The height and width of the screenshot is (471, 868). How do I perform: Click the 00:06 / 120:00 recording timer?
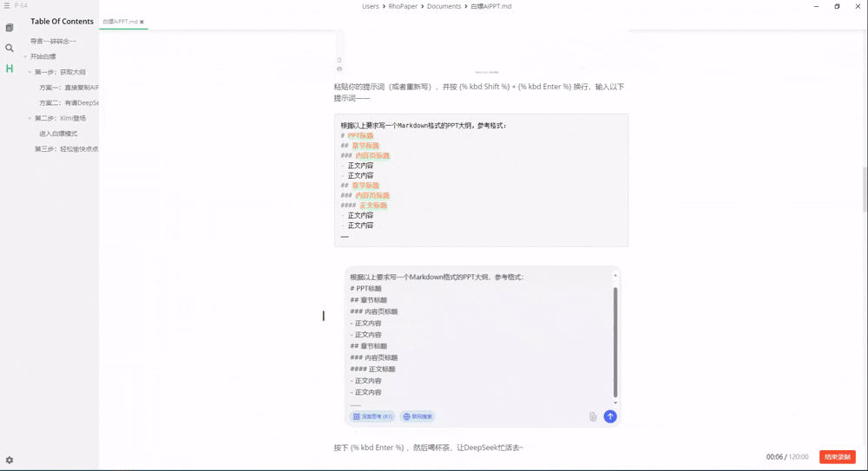[x=787, y=456]
